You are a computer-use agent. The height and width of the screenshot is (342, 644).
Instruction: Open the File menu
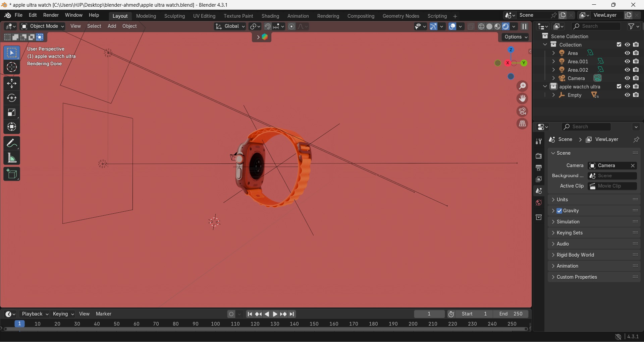[x=19, y=15]
